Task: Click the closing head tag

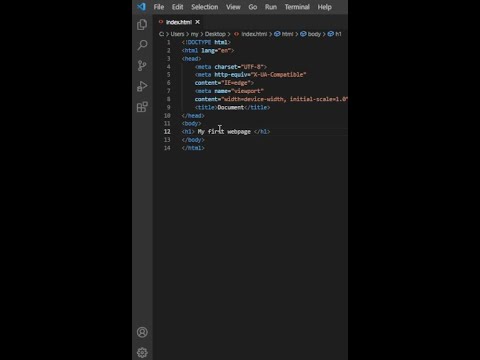Action: click(x=193, y=116)
